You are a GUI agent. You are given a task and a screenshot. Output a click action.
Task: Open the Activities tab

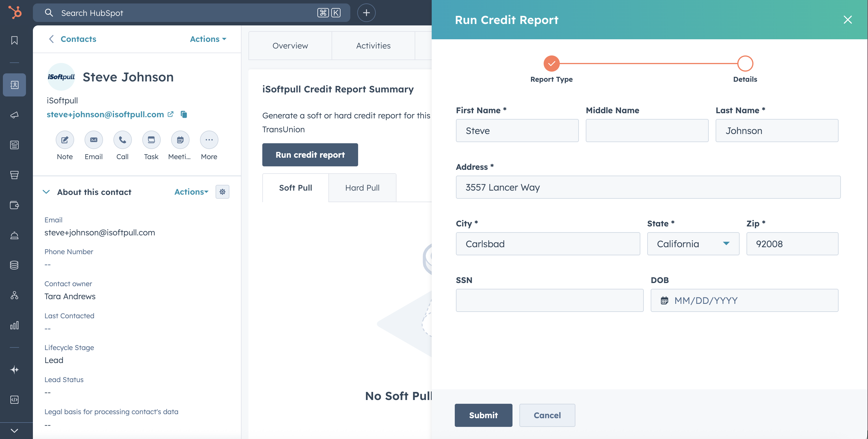(373, 46)
